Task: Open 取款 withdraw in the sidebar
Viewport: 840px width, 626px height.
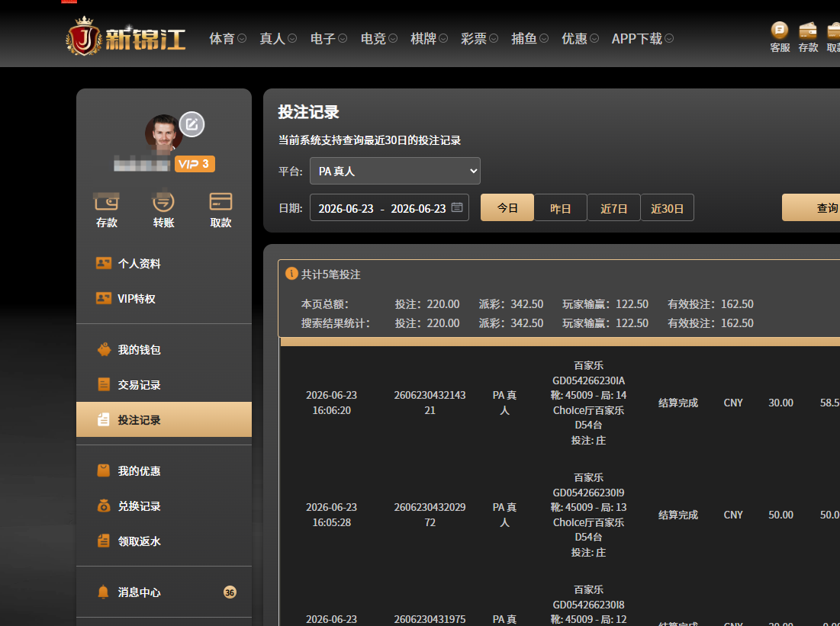Action: pyautogui.click(x=220, y=210)
